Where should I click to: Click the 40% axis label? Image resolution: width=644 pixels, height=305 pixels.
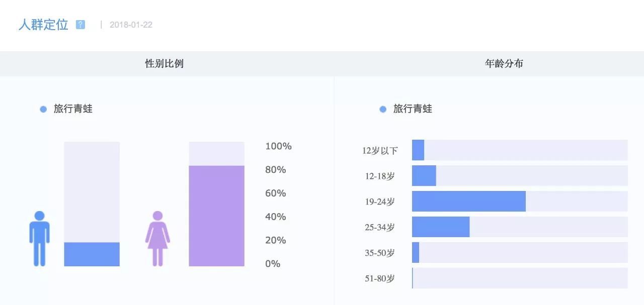[276, 217]
